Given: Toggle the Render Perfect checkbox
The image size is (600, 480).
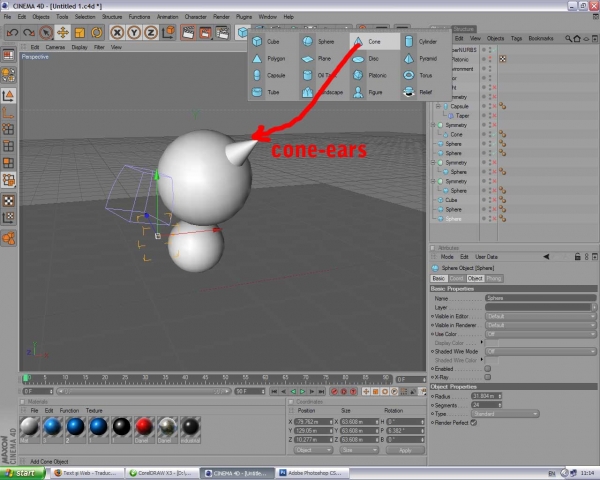Looking at the screenshot, I should (x=473, y=423).
